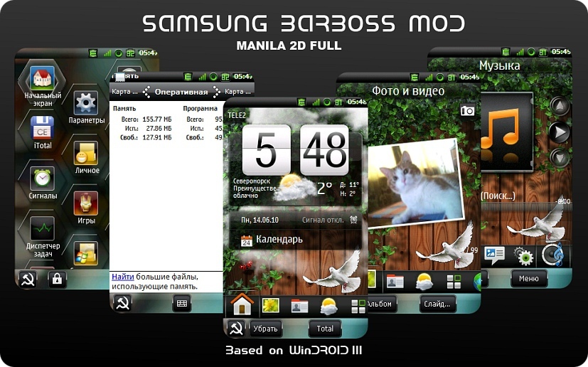
Task: Open the cat photo thumbnail
Action: click(x=417, y=183)
